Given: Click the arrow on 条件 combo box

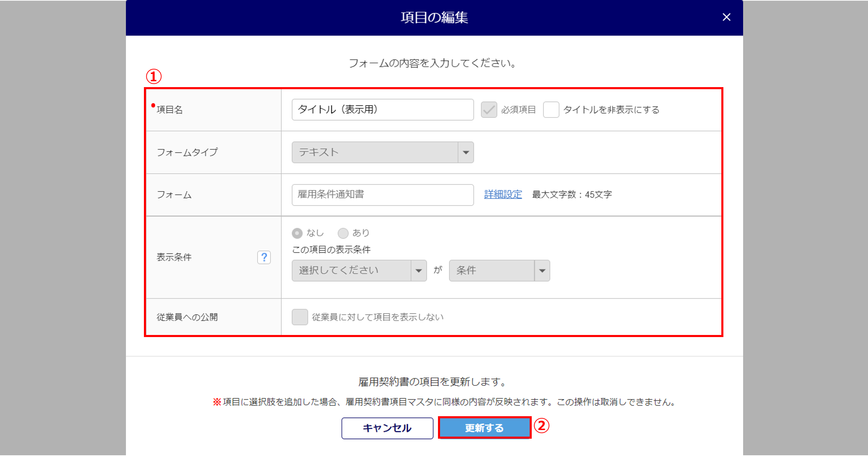Looking at the screenshot, I should [x=542, y=271].
